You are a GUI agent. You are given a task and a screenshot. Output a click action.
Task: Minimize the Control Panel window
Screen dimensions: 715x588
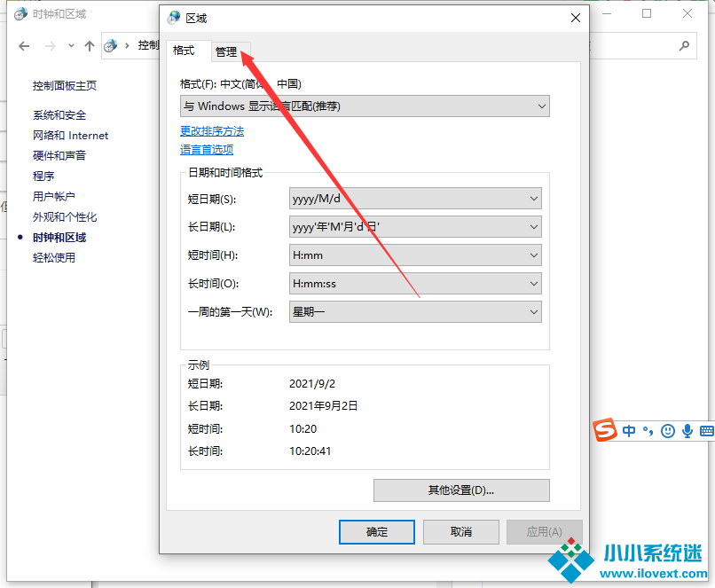pos(607,13)
